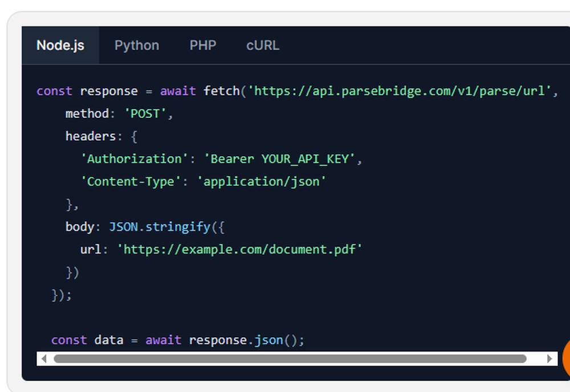
Task: Click the API endpoint URL string
Action: [x=400, y=91]
